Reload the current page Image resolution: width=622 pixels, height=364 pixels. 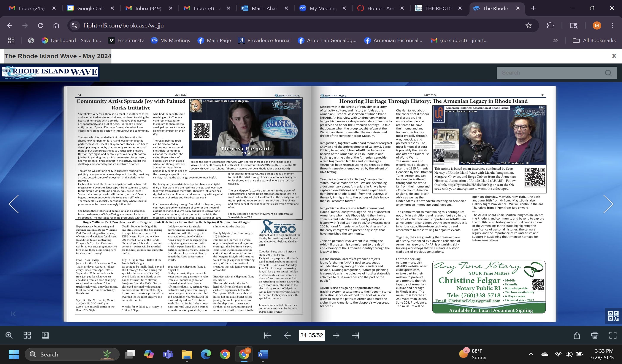(x=40, y=25)
